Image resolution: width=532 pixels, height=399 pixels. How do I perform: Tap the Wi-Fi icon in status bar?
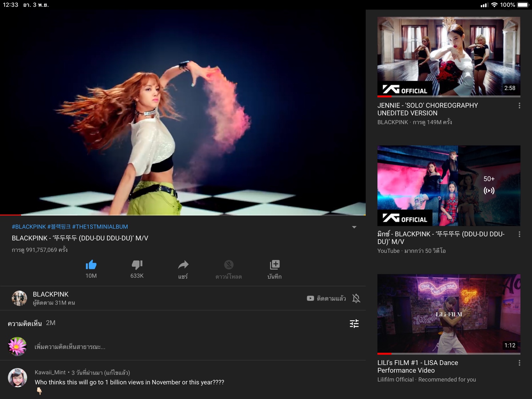[494, 5]
